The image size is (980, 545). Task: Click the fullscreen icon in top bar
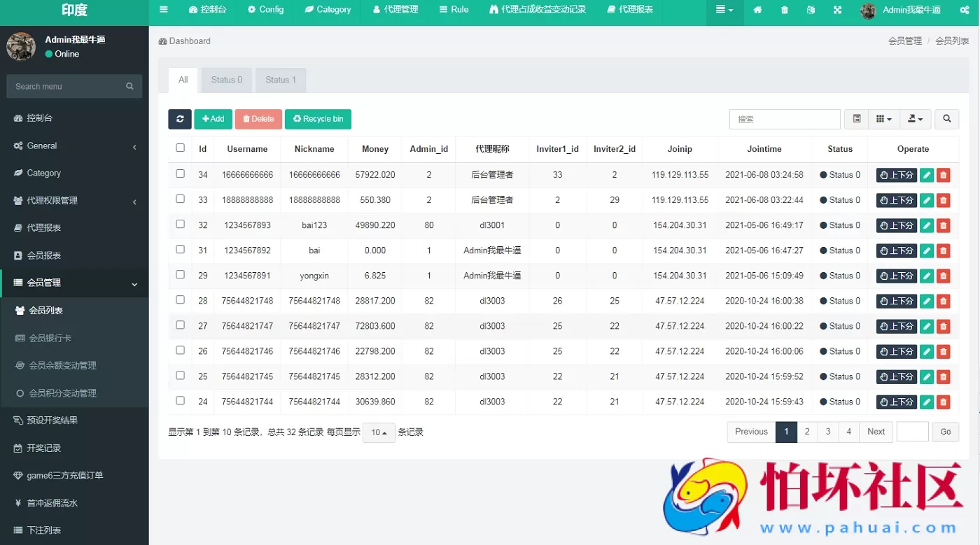pyautogui.click(x=837, y=10)
